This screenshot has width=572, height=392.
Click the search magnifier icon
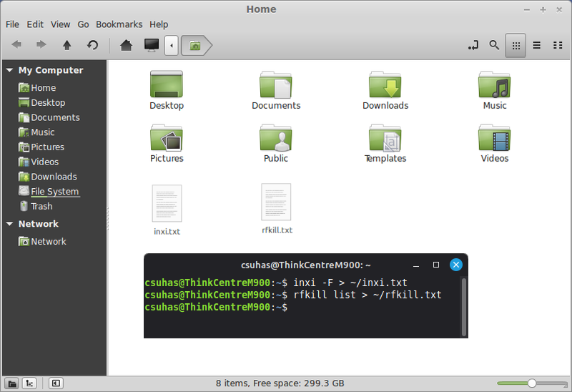click(x=494, y=45)
